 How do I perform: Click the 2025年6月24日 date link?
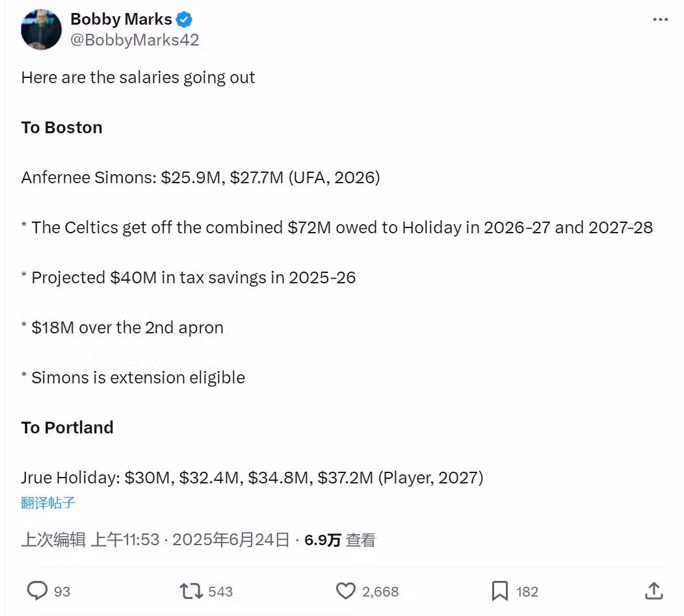coord(231,540)
